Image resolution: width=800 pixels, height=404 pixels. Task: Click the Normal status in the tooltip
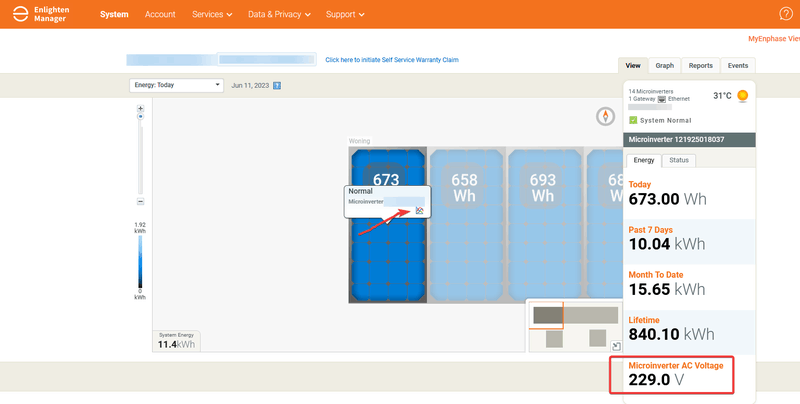tap(360, 191)
